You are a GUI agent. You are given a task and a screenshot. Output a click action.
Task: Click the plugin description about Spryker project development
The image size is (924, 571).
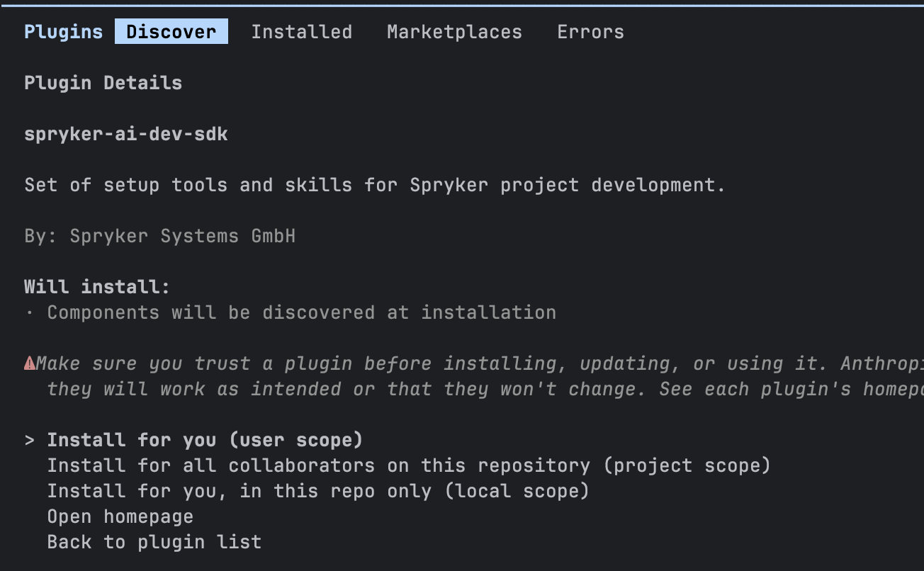(375, 185)
